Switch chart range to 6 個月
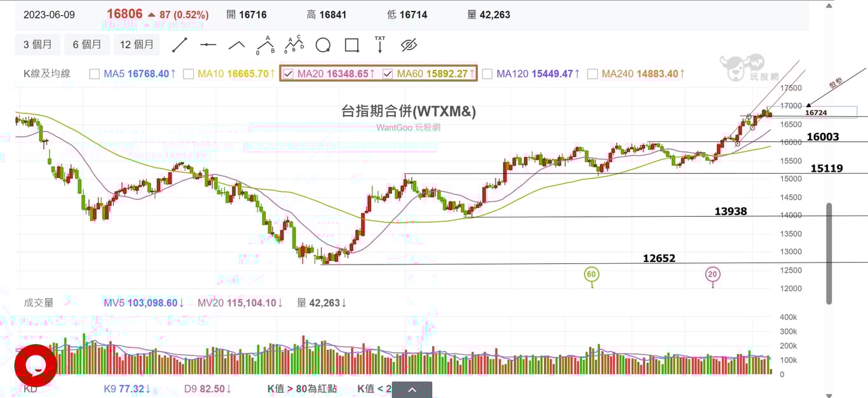The width and height of the screenshot is (868, 398). 87,45
